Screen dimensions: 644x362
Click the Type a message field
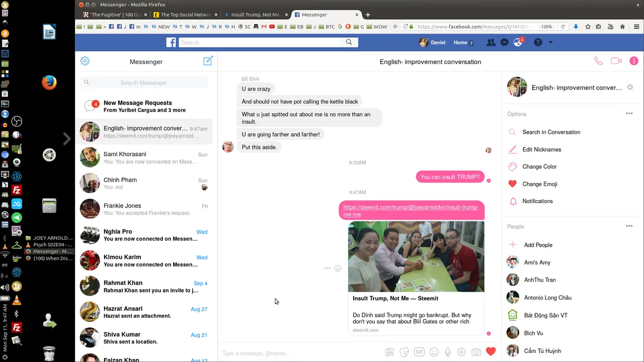301,353
